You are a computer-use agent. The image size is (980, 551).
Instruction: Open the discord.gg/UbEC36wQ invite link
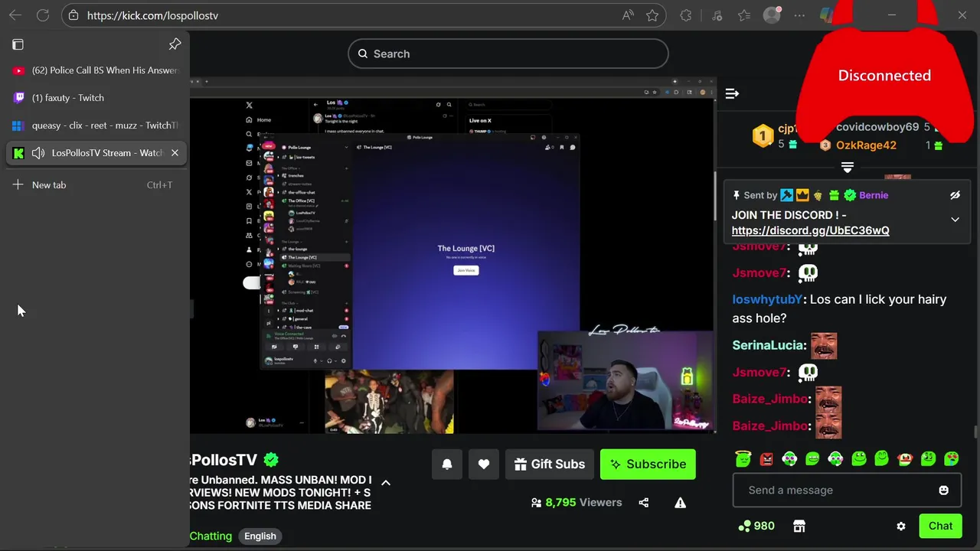tap(810, 230)
